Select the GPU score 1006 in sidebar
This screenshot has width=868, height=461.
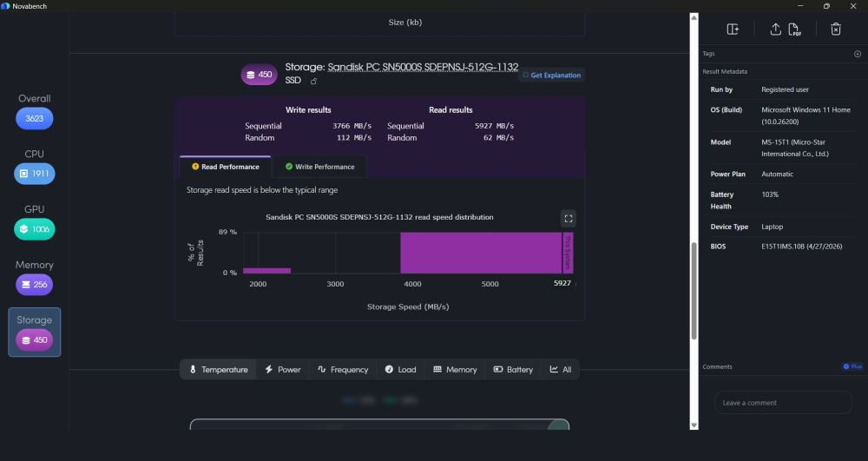coord(35,229)
